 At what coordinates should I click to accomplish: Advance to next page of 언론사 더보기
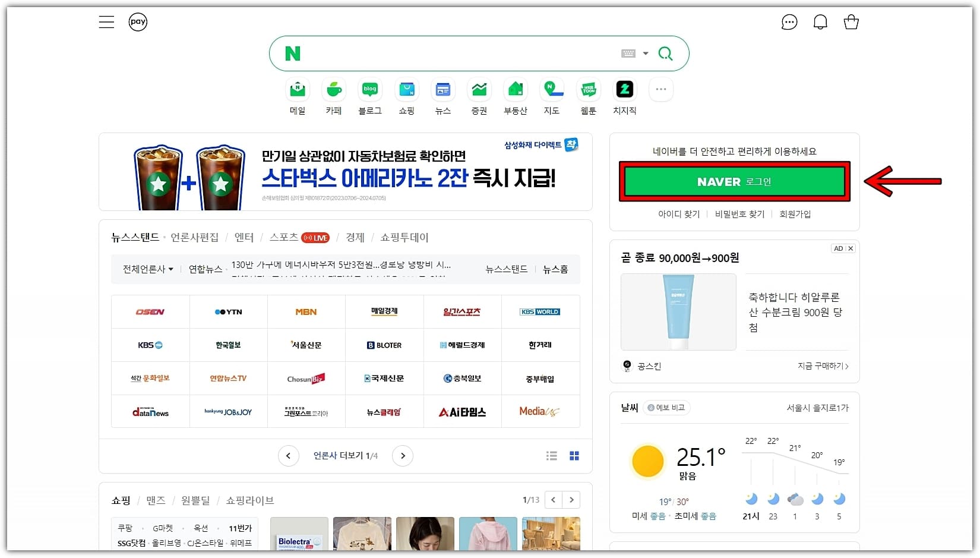point(403,455)
